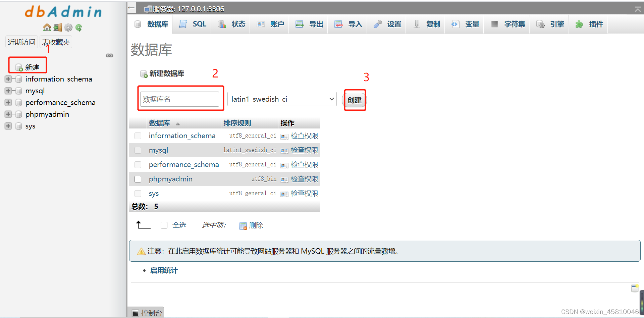Click the exit/logout door icon in sidebar
The width and height of the screenshot is (644, 318).
58,28
